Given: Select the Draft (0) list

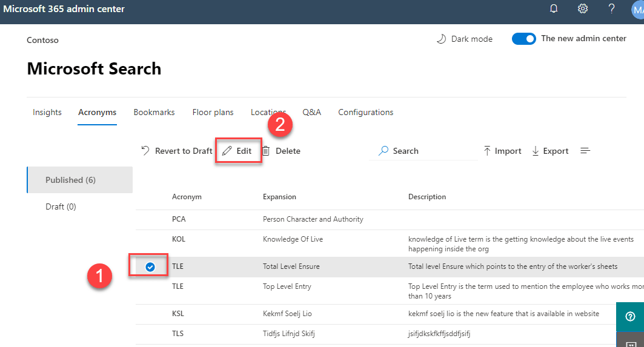Looking at the screenshot, I should point(61,207).
